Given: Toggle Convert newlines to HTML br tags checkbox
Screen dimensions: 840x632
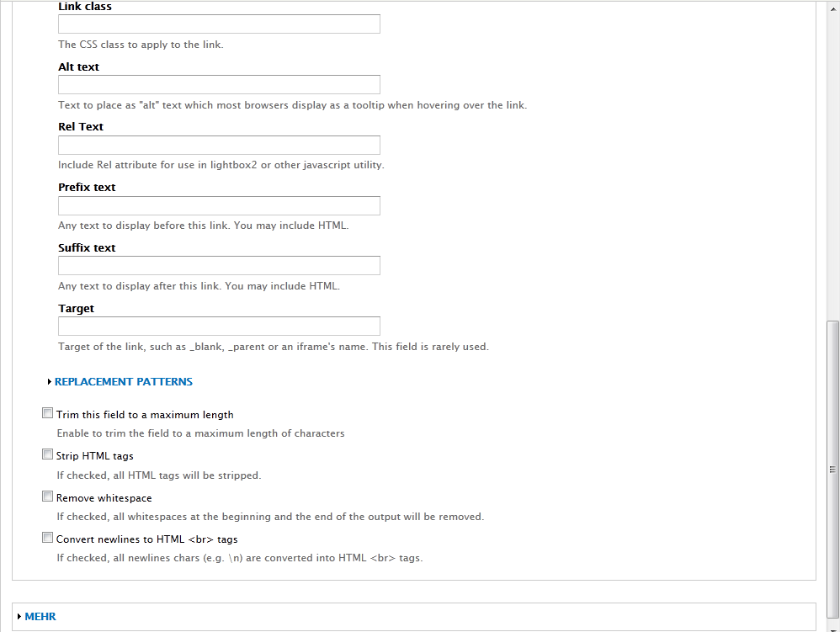Looking at the screenshot, I should (x=48, y=538).
